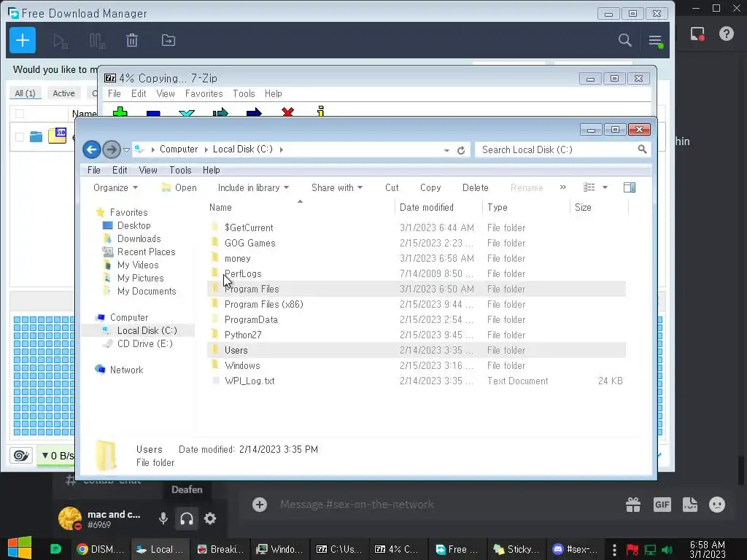Expand the Share with dropdown
Screen dimensions: 747x560
337,188
